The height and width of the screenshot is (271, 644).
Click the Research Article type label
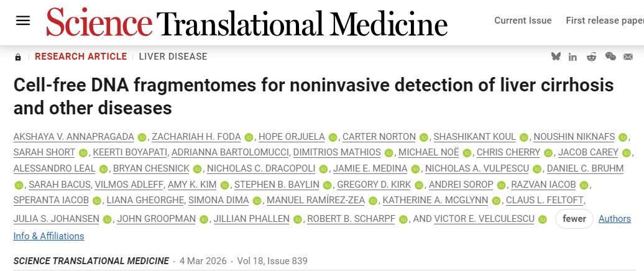81,57
